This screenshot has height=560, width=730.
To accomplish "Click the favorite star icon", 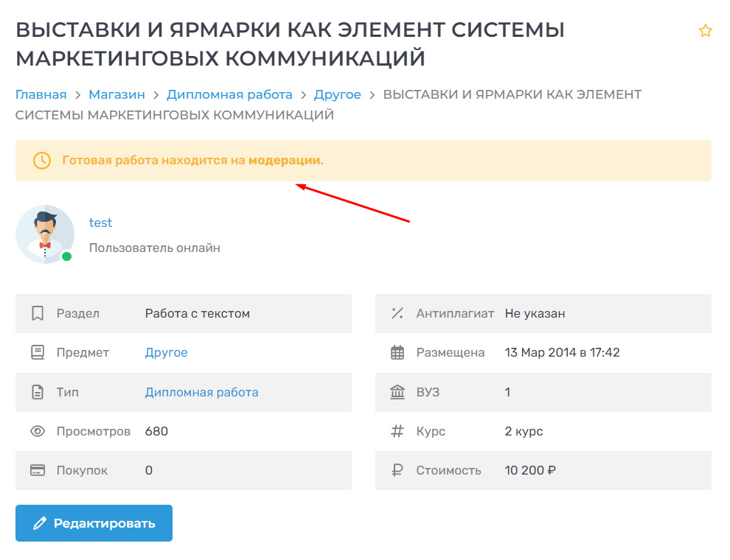I will [x=706, y=30].
